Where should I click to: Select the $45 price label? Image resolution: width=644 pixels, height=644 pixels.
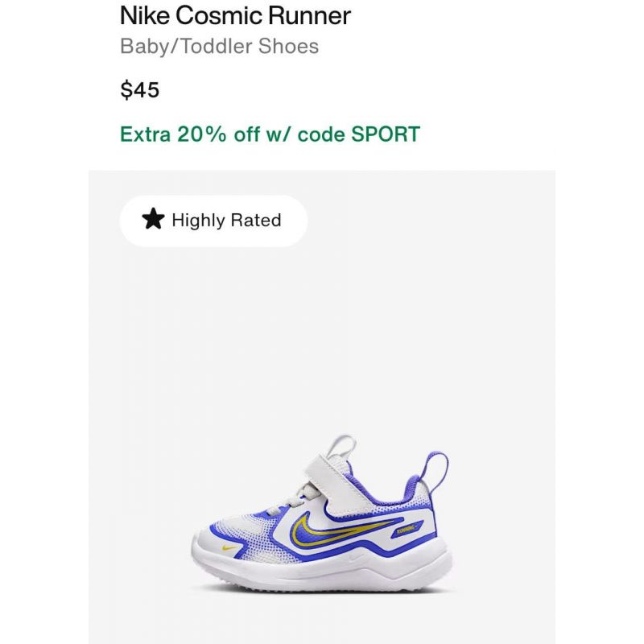tap(139, 89)
